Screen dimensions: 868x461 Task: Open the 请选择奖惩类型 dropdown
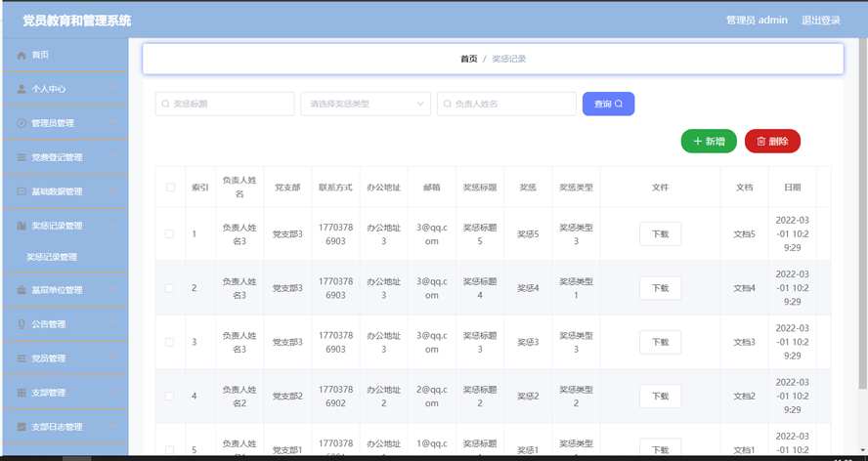click(366, 104)
